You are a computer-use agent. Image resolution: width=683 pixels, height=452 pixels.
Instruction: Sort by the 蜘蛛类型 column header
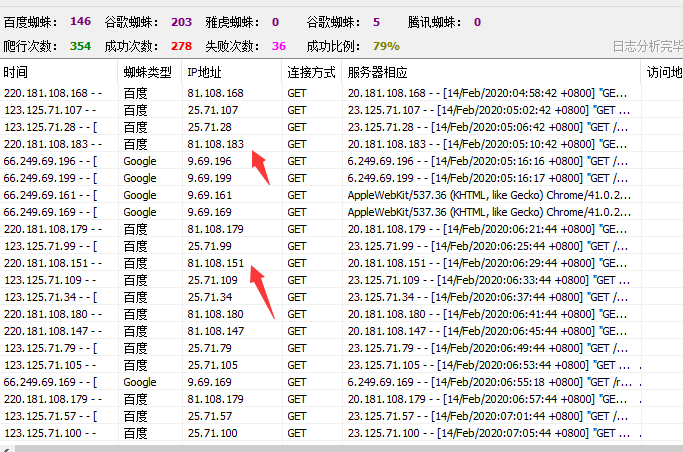[150, 72]
